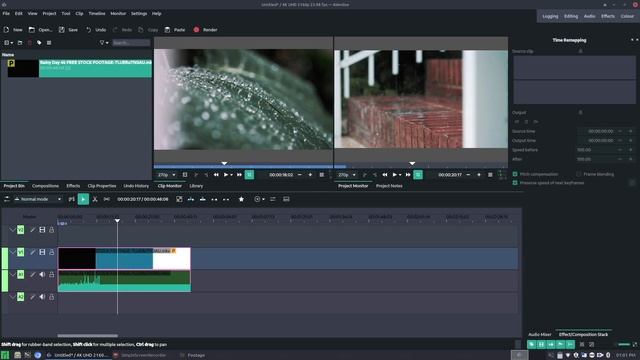
Task: Rewind the Clip Monitor playback
Action: click(x=216, y=175)
